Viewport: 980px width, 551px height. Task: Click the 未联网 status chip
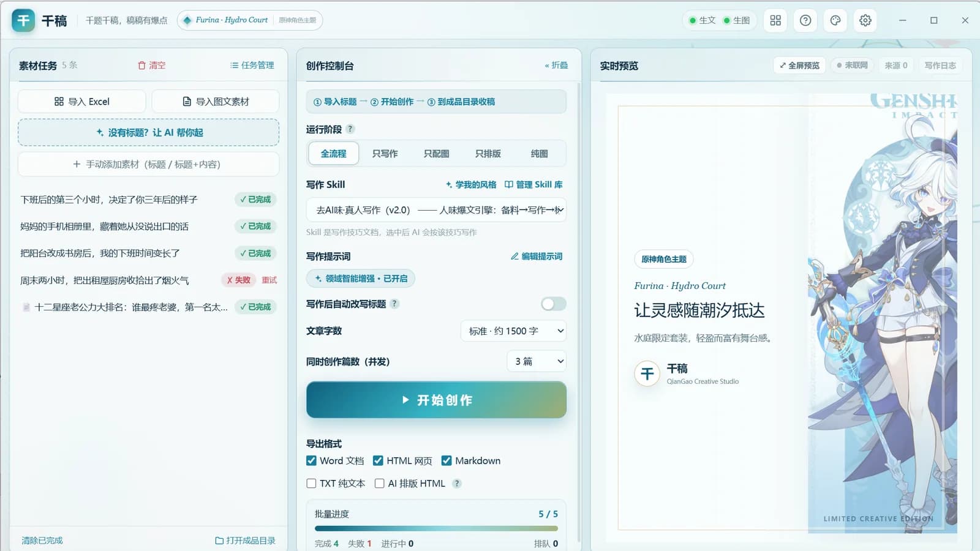point(853,65)
